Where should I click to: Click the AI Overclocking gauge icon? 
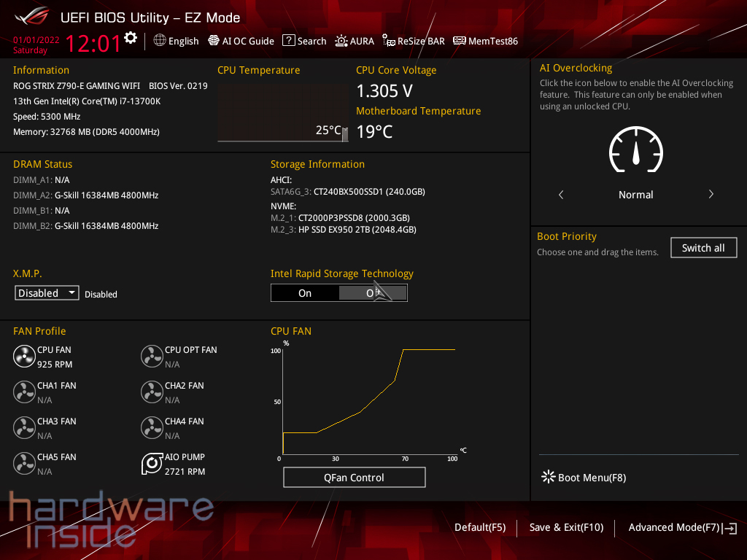coord(636,149)
